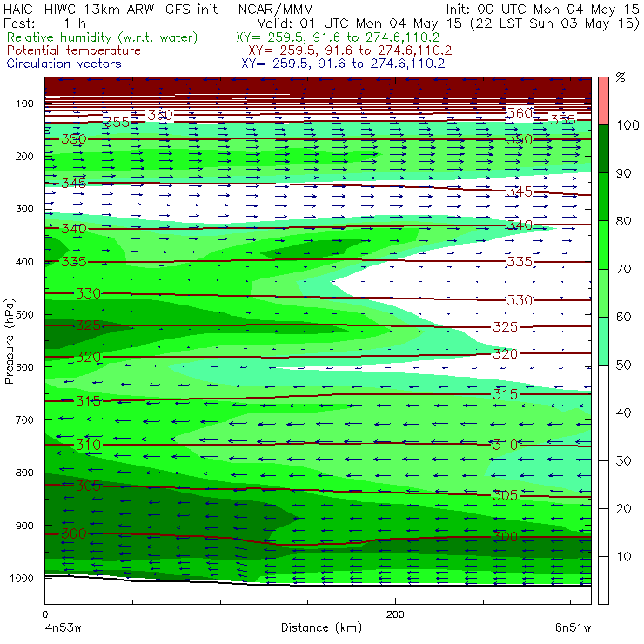Screen dimensions: 644x644
Task: Click the colorbar '20' tick label
Action: [x=623, y=509]
